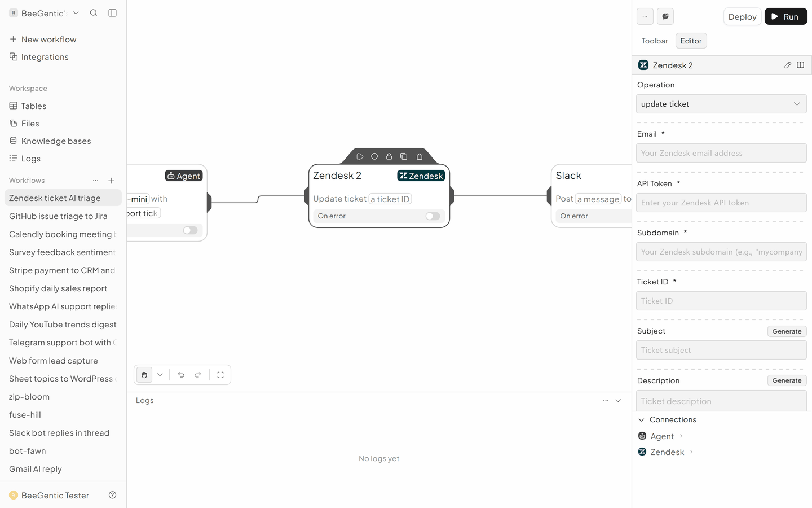Screen dimensions: 812x508
Task: Toggle On error switch on the Zendesk 2 node
Action: point(433,216)
